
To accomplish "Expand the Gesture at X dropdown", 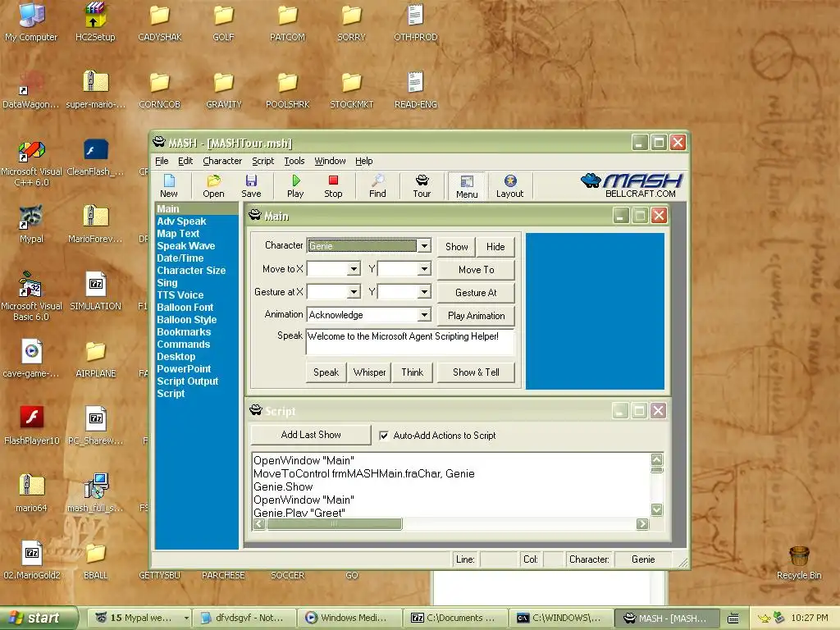I will coord(354,292).
